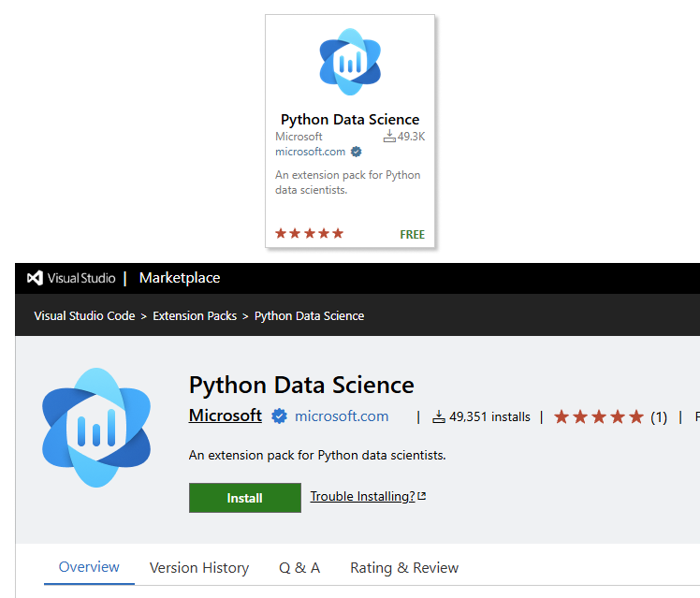Click the card description about Python data scientists
The height and width of the screenshot is (598, 700).
(348, 182)
